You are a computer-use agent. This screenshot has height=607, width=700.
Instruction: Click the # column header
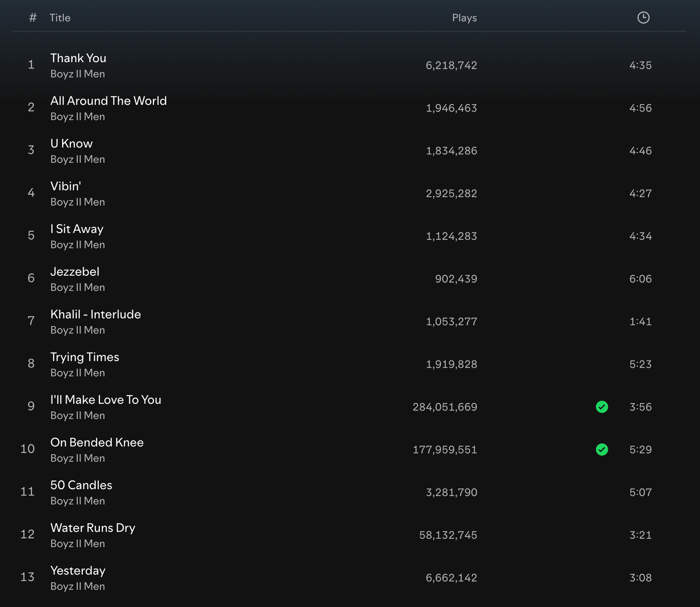pyautogui.click(x=33, y=18)
